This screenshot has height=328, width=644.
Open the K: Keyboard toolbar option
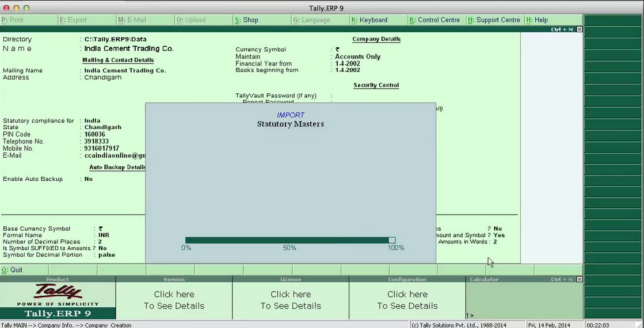369,20
